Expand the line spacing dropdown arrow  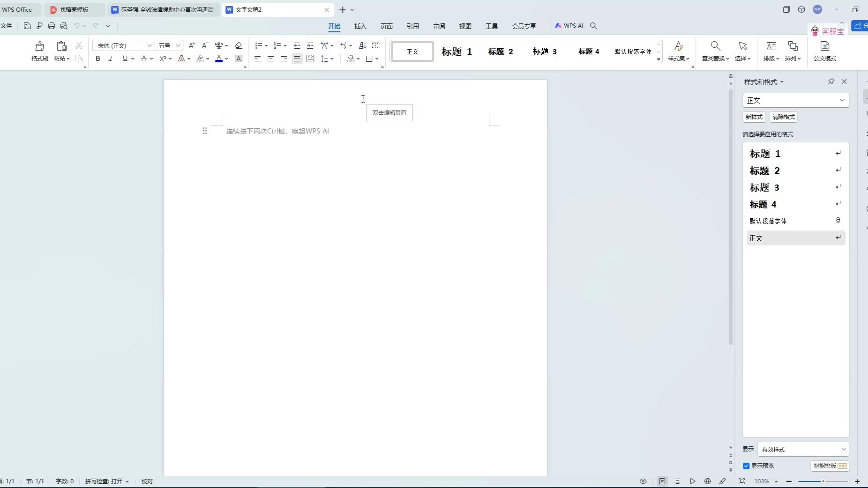point(332,59)
